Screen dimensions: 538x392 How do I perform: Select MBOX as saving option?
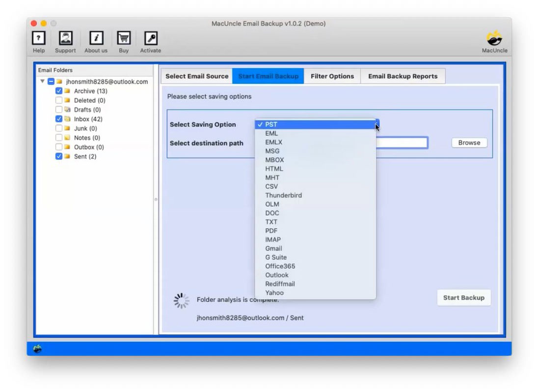[x=274, y=159]
